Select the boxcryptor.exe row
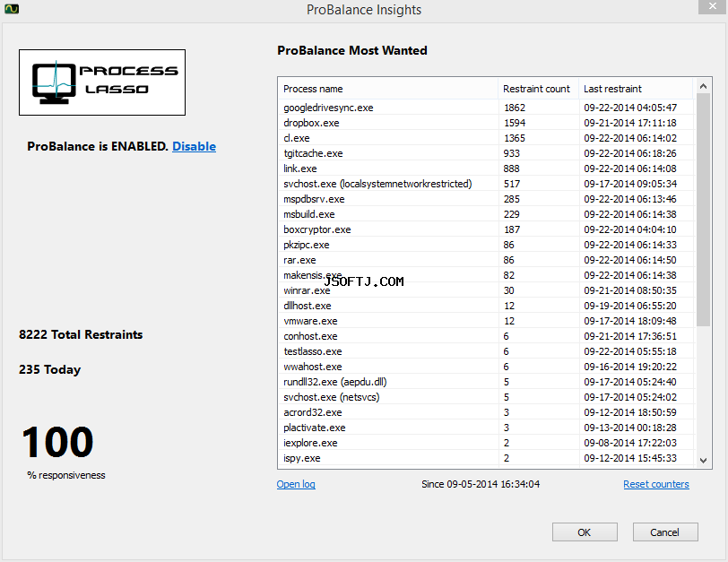Image resolution: width=728 pixels, height=562 pixels. pyautogui.click(x=486, y=229)
